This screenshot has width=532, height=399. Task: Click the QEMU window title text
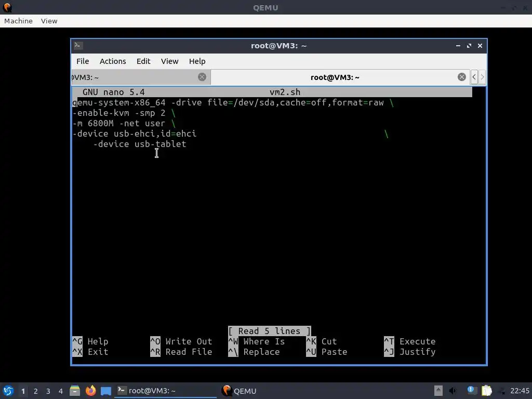265,7
